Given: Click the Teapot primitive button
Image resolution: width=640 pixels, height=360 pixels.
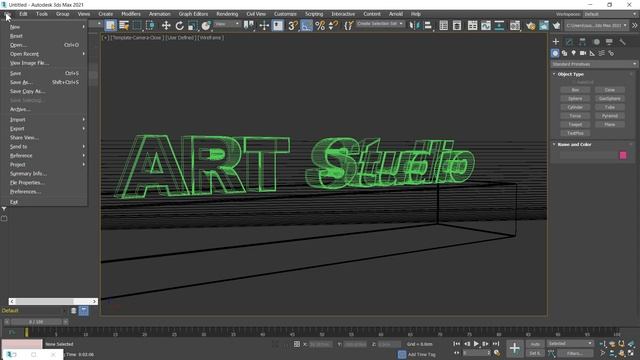Looking at the screenshot, I should coord(575,124).
